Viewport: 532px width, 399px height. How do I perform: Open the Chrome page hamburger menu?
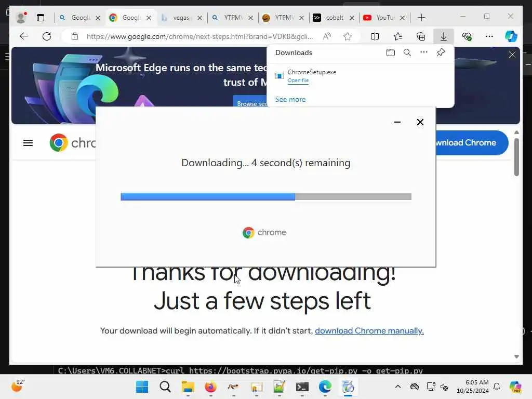point(28,143)
